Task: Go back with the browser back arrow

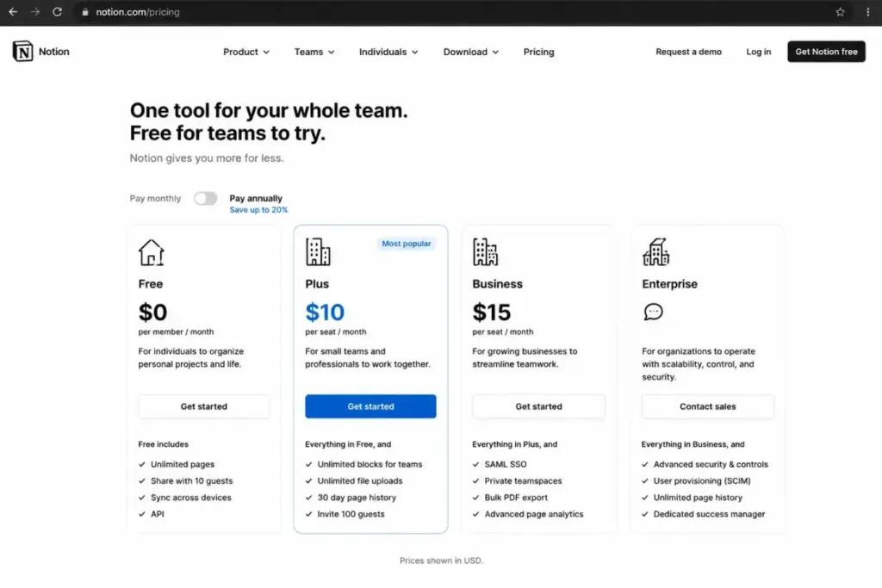Action: click(13, 12)
